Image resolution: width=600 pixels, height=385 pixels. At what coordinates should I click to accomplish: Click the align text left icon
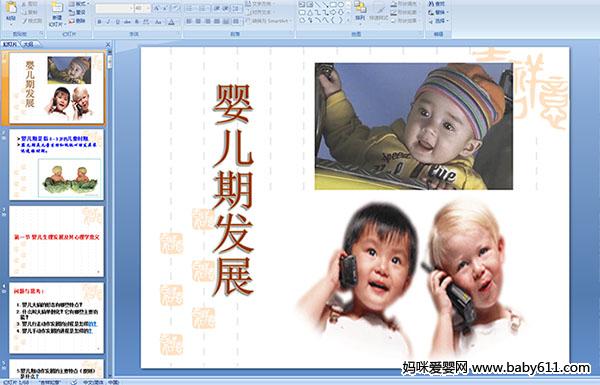click(x=189, y=21)
